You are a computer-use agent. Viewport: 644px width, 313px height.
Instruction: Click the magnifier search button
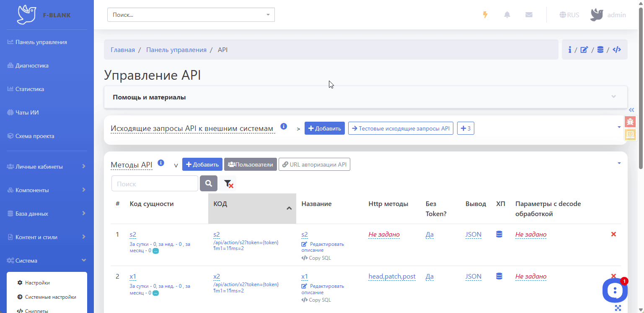pyautogui.click(x=209, y=183)
